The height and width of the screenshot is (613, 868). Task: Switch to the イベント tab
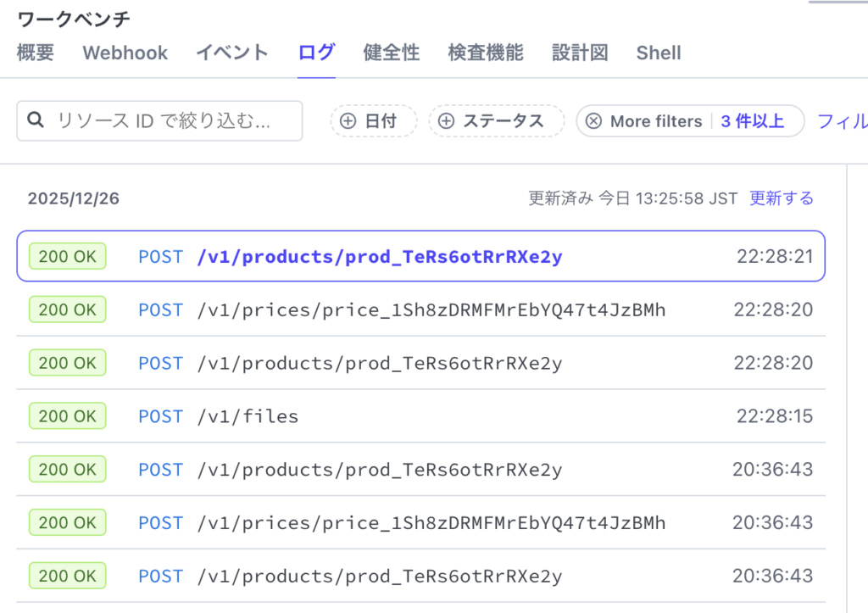[231, 53]
